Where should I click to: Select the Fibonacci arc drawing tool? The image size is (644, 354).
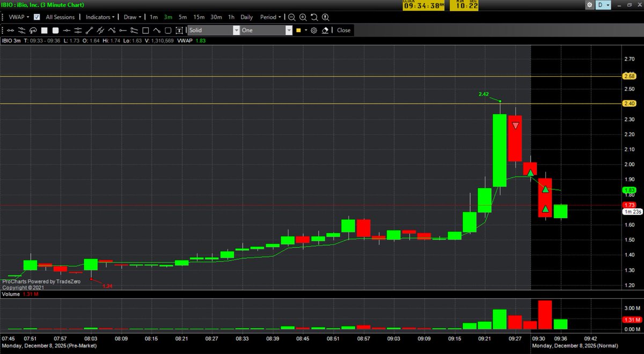[x=33, y=31]
